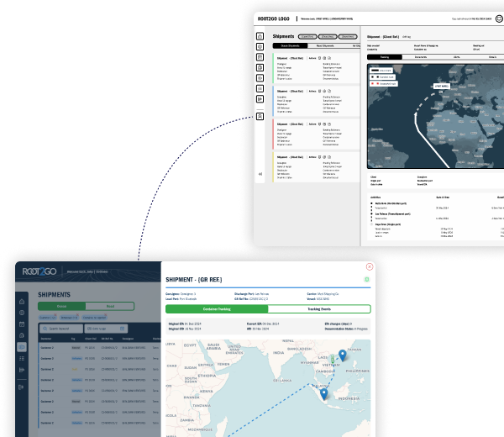504x437 pixels.
Task: Click green icon right of Shipment title
Action: (x=367, y=280)
